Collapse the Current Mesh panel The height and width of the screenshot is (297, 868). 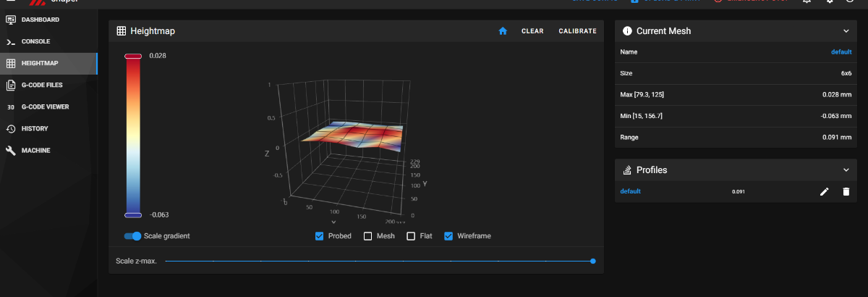(846, 31)
